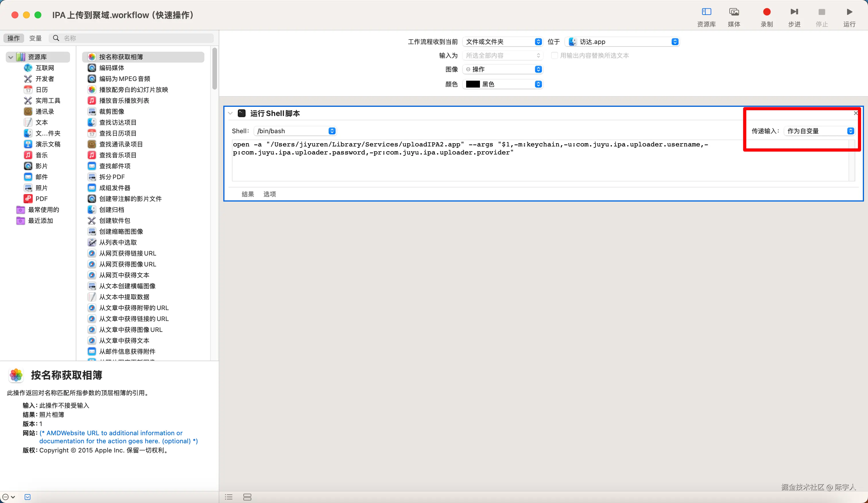868x503 pixels.
Task: Click the log list view icon at bottom
Action: coord(229,497)
